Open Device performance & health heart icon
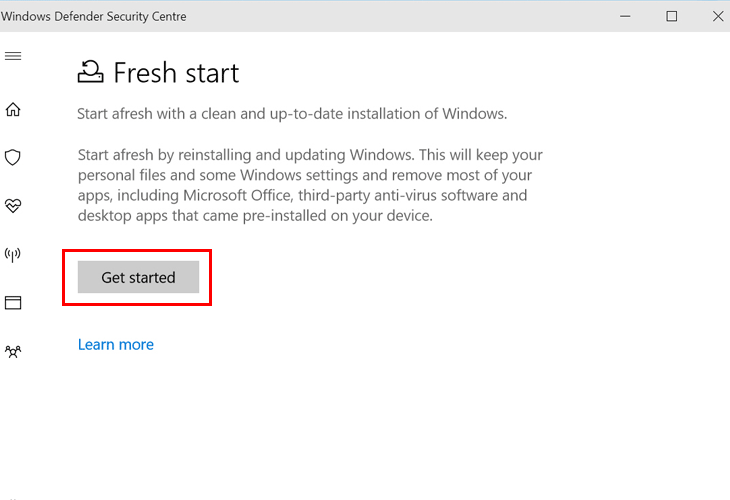The width and height of the screenshot is (730, 500). tap(13, 206)
